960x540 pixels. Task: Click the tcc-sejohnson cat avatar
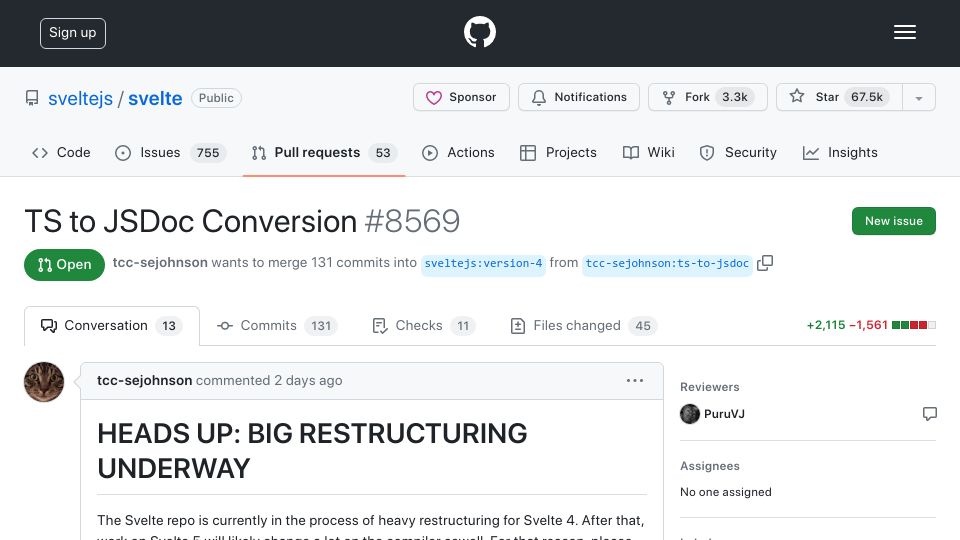click(x=44, y=382)
